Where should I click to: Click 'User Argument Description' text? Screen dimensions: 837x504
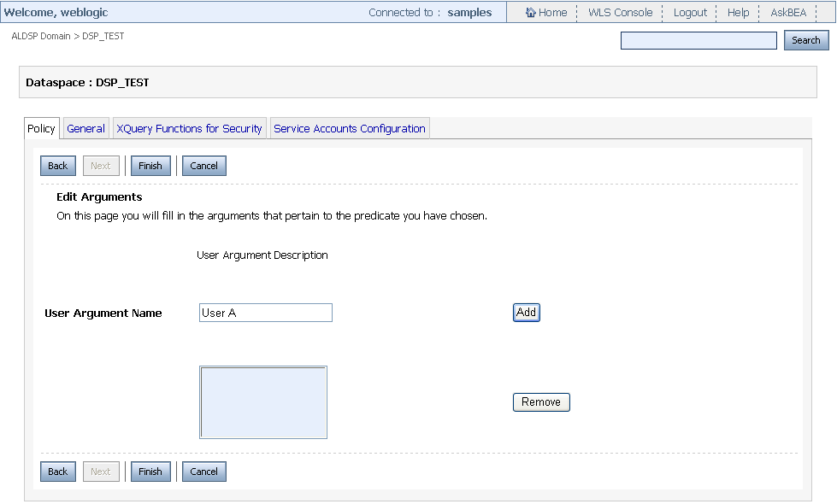click(262, 255)
